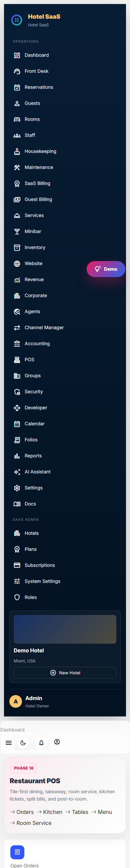This screenshot has width=130, height=868.
Task: Open Plans under SaaS Admin
Action: point(65,549)
